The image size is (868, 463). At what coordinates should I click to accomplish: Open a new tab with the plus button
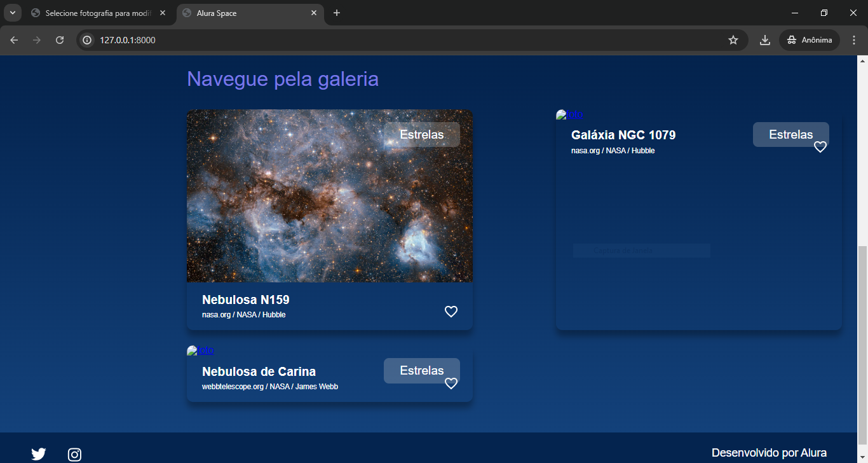[337, 13]
